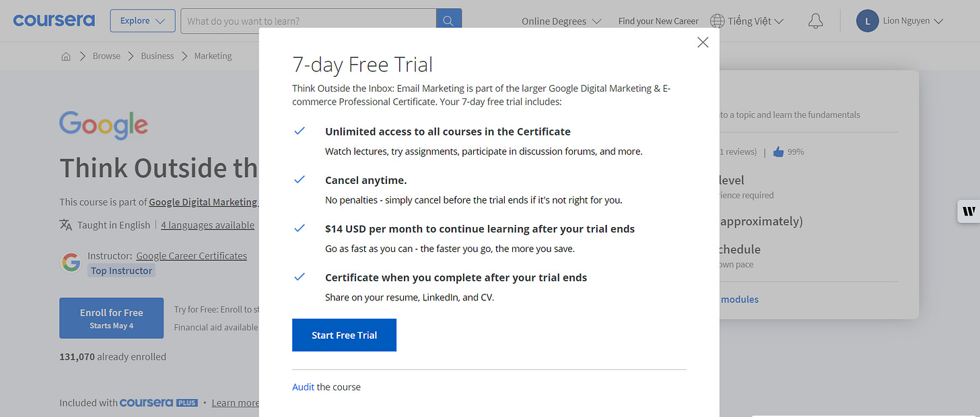Viewport: 980px width, 417px height.
Task: Click the checkmark beside $14 USD per month
Action: coord(300,228)
